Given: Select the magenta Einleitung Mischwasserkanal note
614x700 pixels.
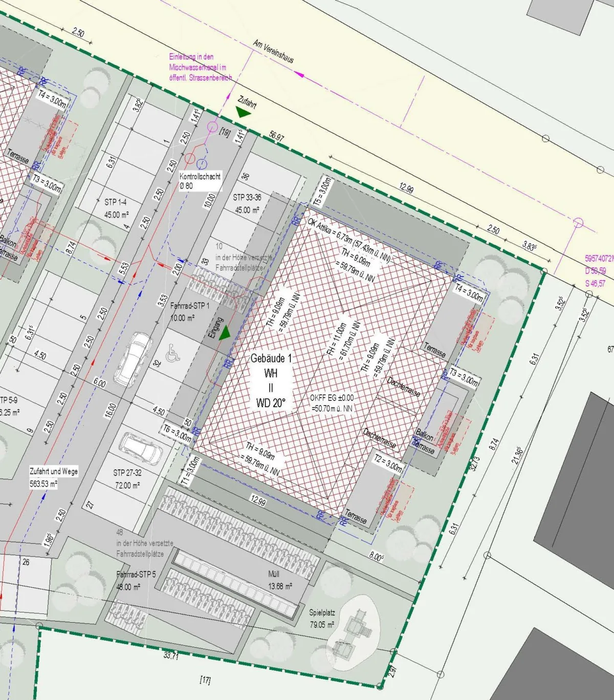Looking at the screenshot, I should pos(200,67).
